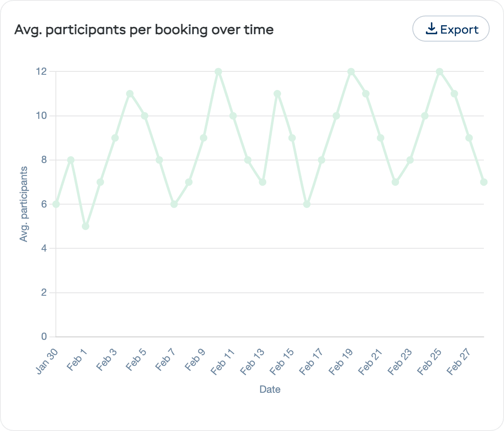Select the Feb 5 data point at value 11

point(129,93)
